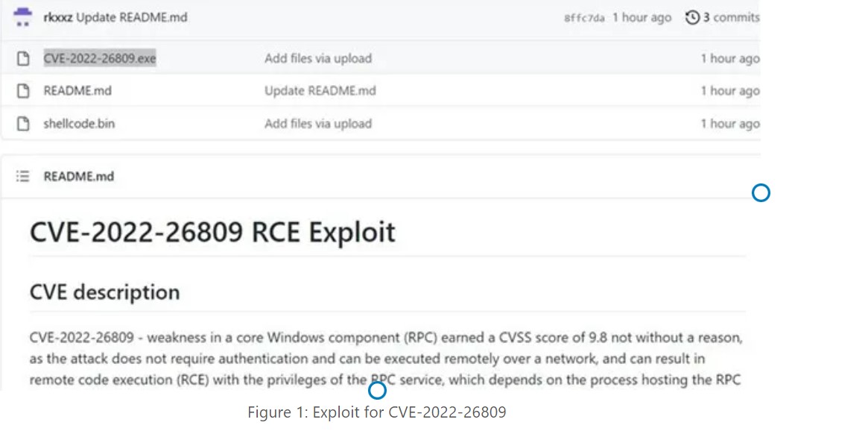
Task: Open CVE-2022-26809.exe's "Add files via upload" commit
Action: pos(317,59)
